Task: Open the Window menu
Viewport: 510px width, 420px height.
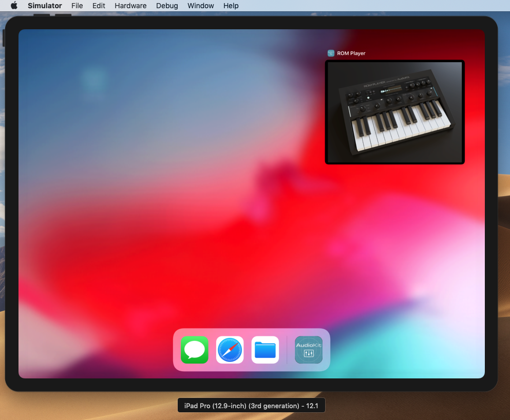Action: [x=201, y=6]
